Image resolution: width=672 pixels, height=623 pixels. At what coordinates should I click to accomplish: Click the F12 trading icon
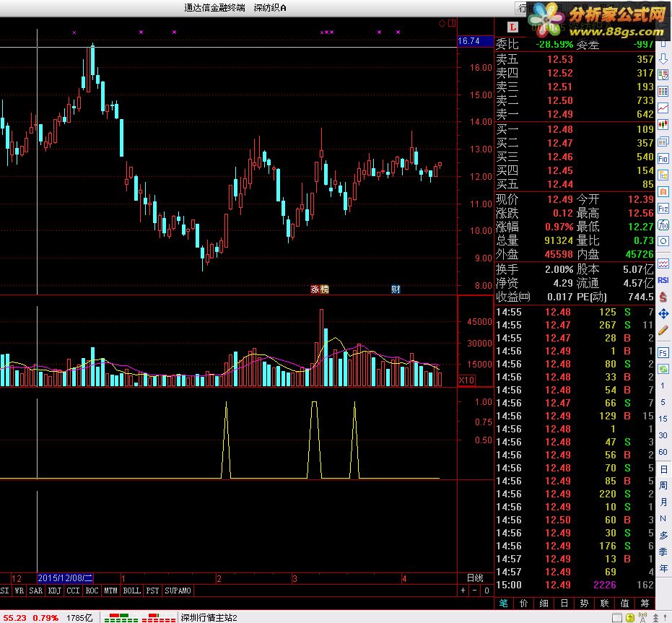(x=663, y=209)
